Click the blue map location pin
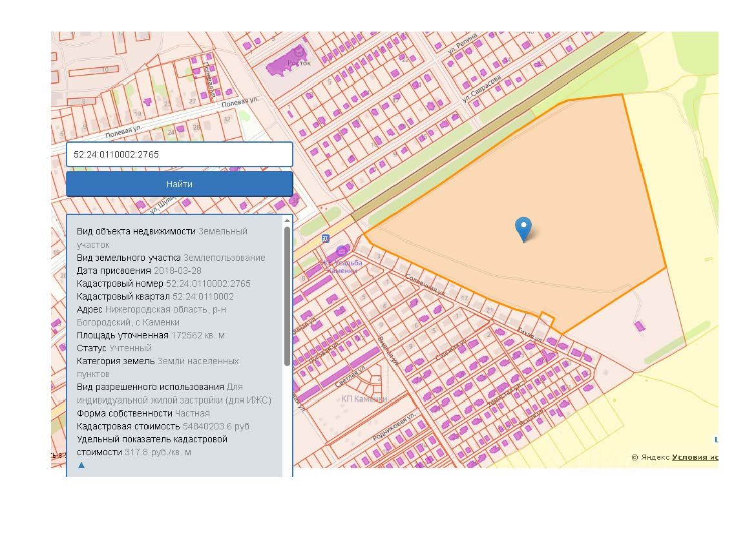This screenshot has height=534, width=756. click(x=523, y=229)
